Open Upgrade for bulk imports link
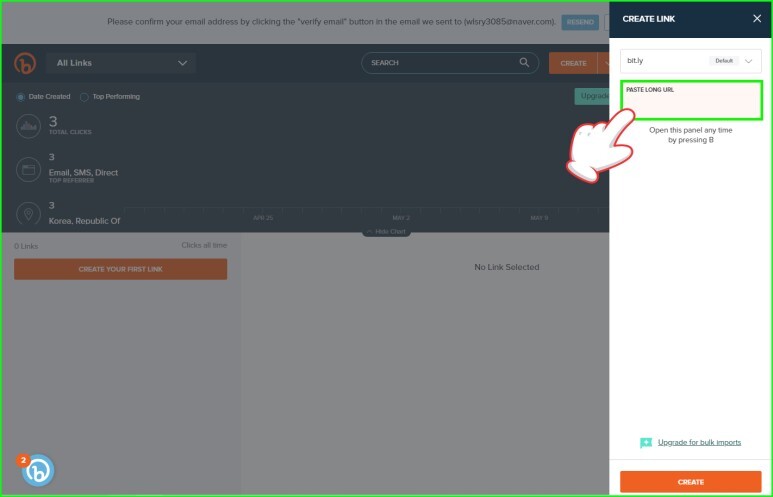Viewport: 773px width, 497px height. point(699,442)
